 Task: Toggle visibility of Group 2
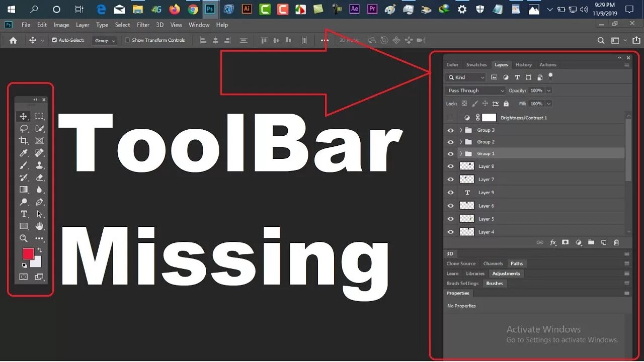(x=450, y=141)
